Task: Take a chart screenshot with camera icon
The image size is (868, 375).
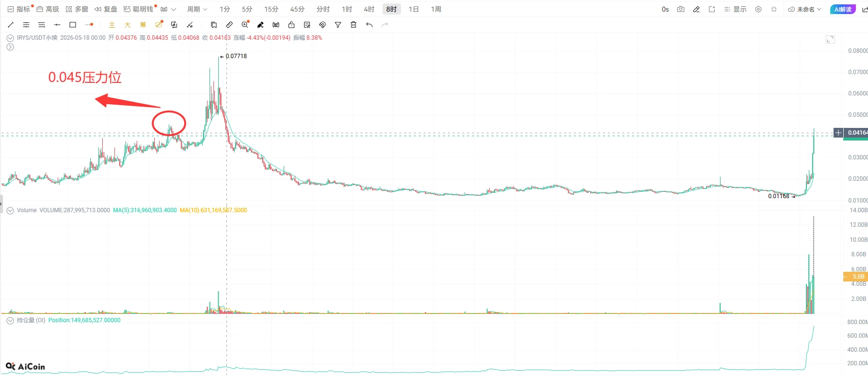Action: point(681,9)
